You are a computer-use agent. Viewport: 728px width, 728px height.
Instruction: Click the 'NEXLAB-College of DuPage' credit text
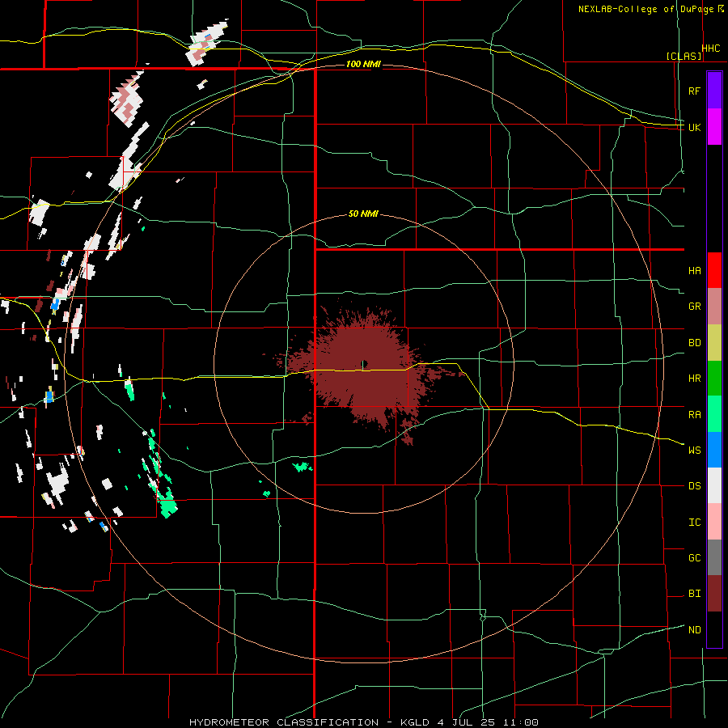tap(645, 9)
